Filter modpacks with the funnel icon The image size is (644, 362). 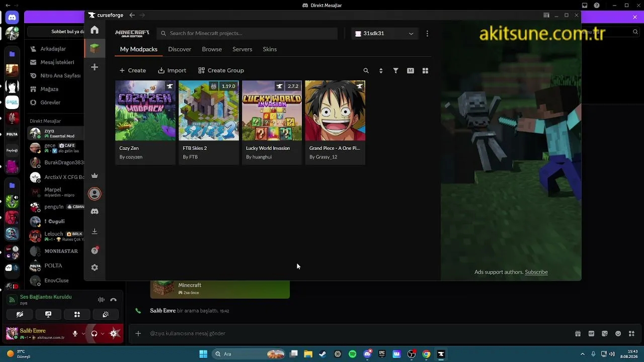point(396,71)
